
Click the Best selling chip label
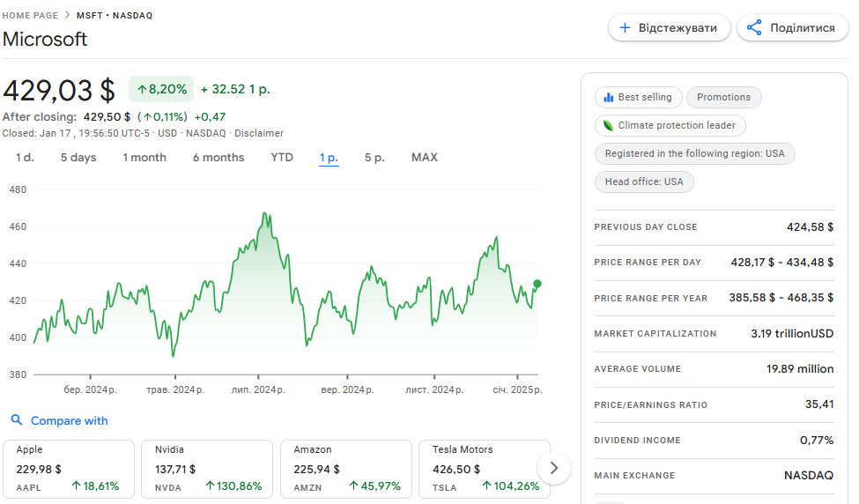point(645,97)
